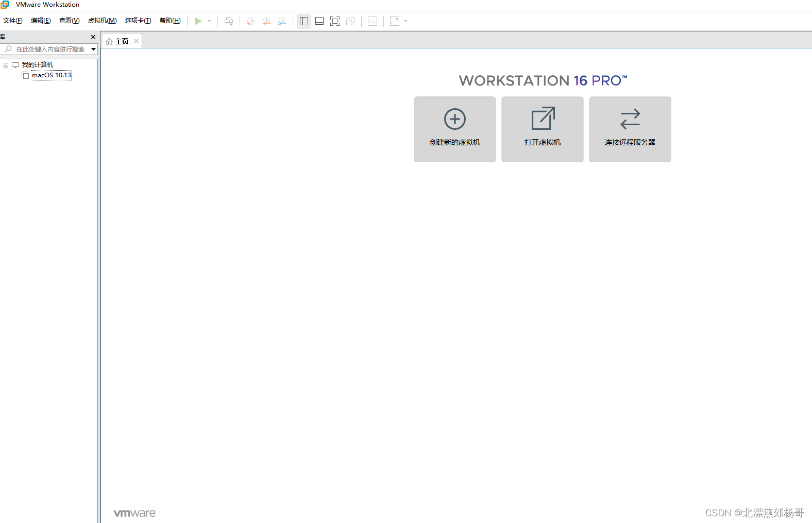The width and height of the screenshot is (812, 523).
Task: Open the 编辑(E) menu
Action: click(x=41, y=21)
